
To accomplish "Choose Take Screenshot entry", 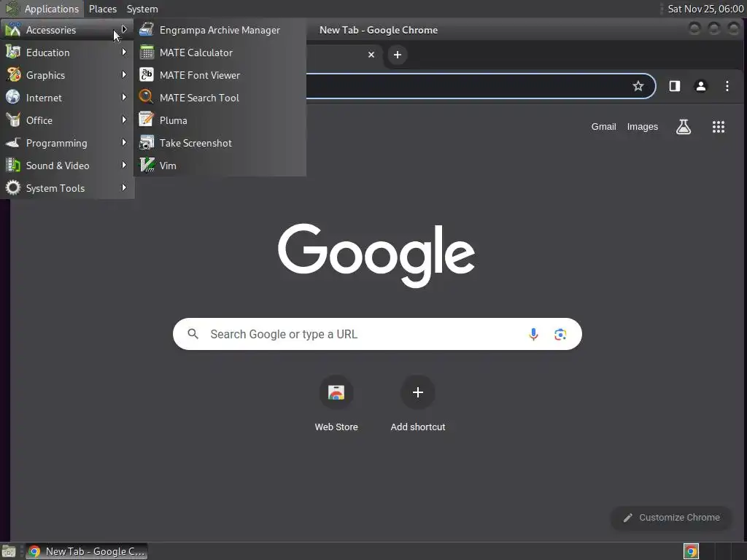I will click(220, 143).
